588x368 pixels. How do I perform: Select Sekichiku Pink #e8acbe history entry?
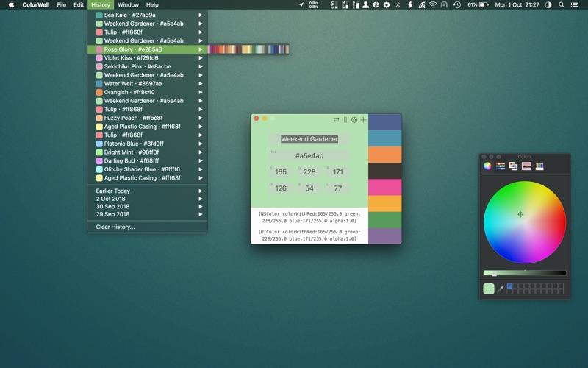click(x=148, y=66)
